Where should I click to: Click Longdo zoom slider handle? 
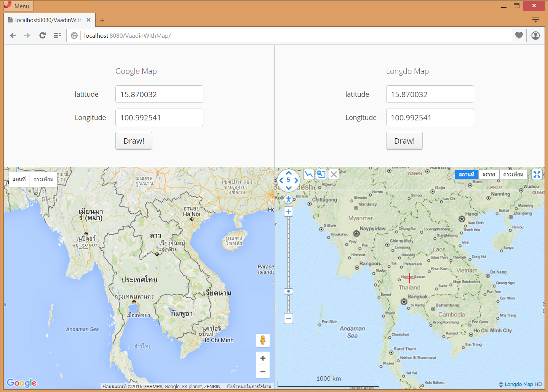(289, 291)
